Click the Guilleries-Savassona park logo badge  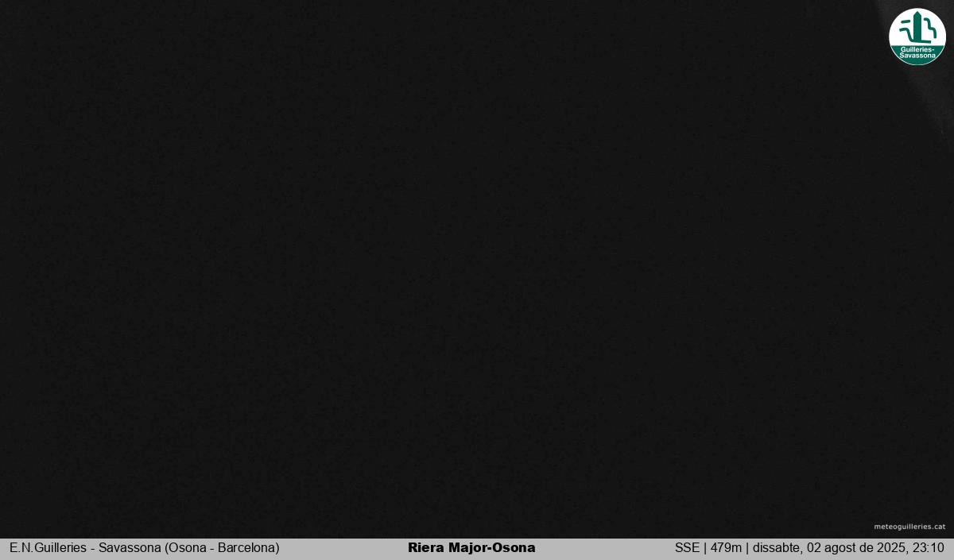[x=917, y=36]
